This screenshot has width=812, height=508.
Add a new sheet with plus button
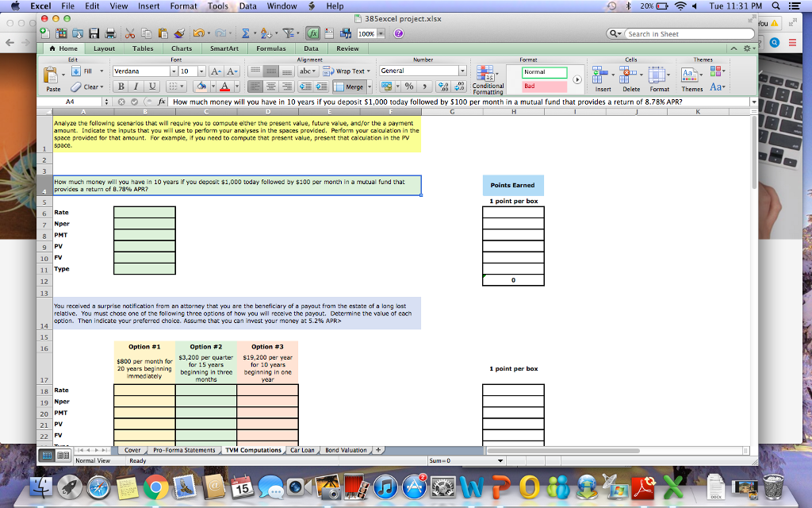(378, 450)
